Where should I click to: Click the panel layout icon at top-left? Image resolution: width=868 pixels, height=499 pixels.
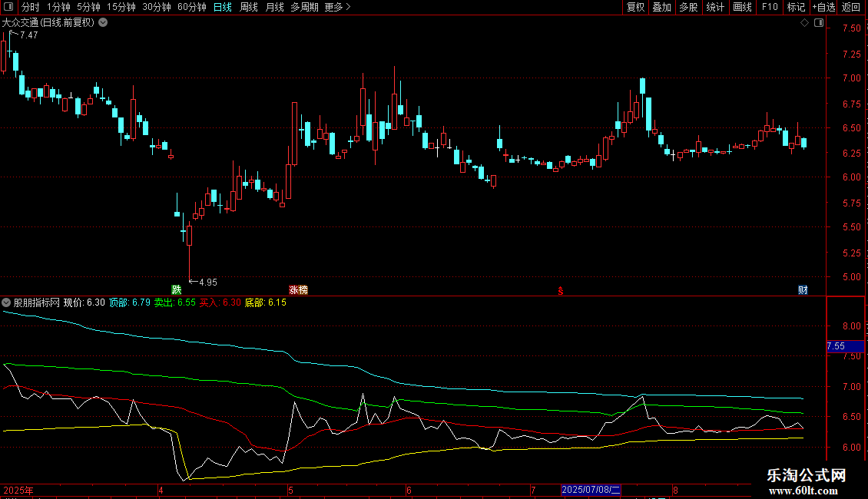click(x=8, y=7)
